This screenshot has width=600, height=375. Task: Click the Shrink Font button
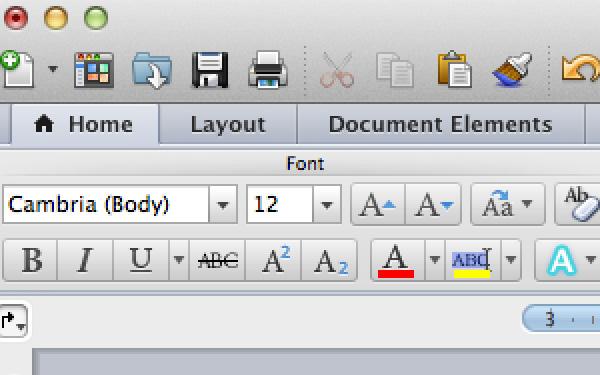tap(433, 205)
